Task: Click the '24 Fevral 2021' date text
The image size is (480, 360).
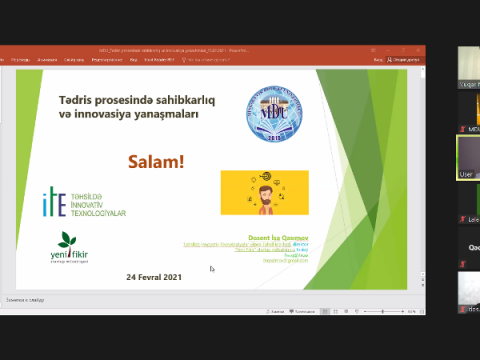Action: click(154, 277)
